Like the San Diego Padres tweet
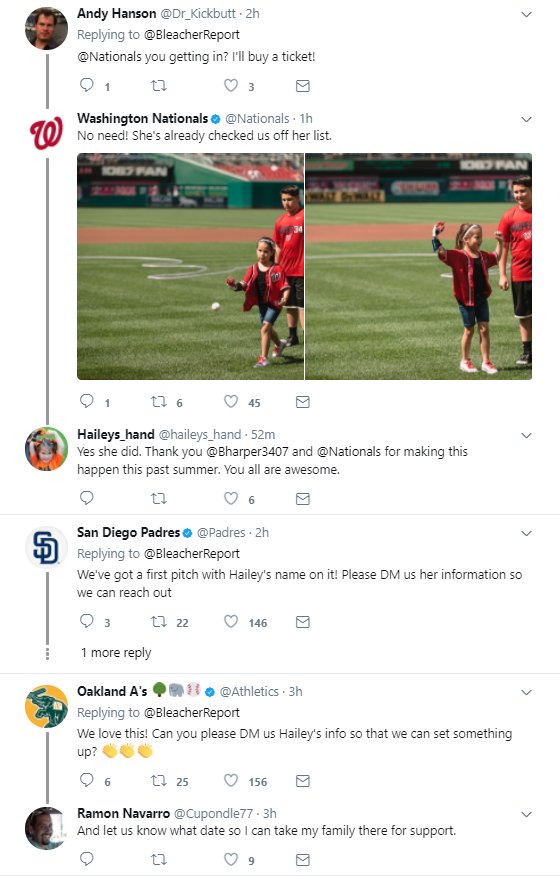Viewport: 560px width, 877px height. [231, 621]
